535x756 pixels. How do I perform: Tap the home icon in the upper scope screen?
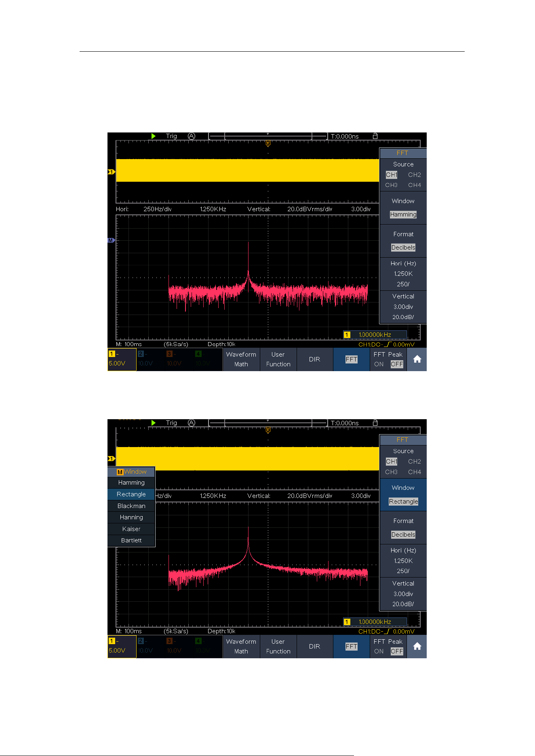(x=417, y=359)
